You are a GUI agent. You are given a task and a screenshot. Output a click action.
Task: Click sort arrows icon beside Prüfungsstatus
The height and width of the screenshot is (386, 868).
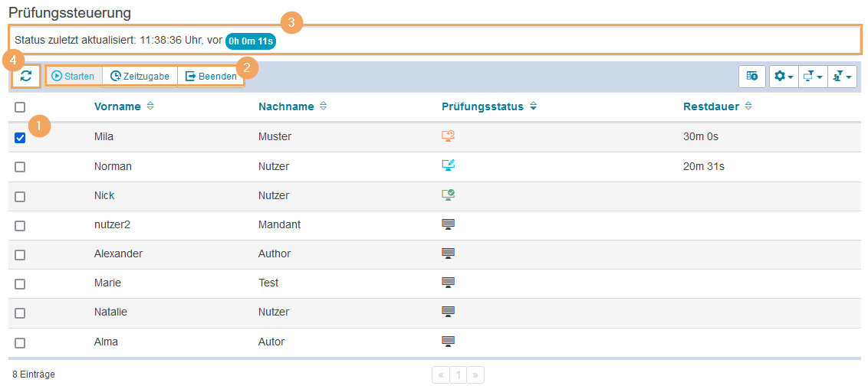click(x=533, y=106)
